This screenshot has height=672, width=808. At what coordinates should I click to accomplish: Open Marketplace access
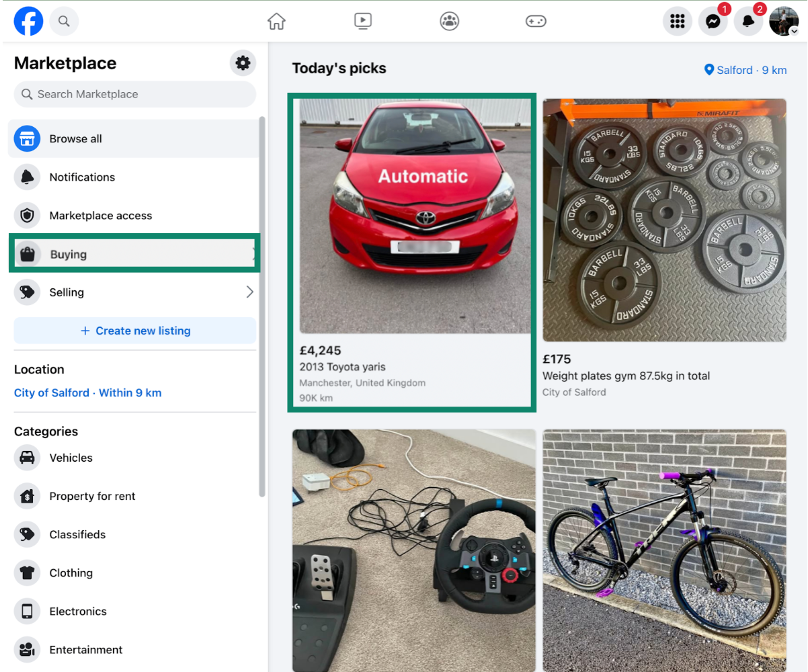click(101, 215)
